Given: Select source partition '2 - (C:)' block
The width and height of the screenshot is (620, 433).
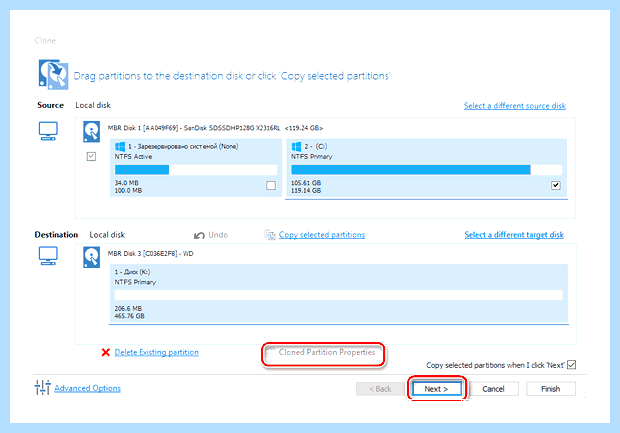Looking at the screenshot, I should (x=426, y=168).
